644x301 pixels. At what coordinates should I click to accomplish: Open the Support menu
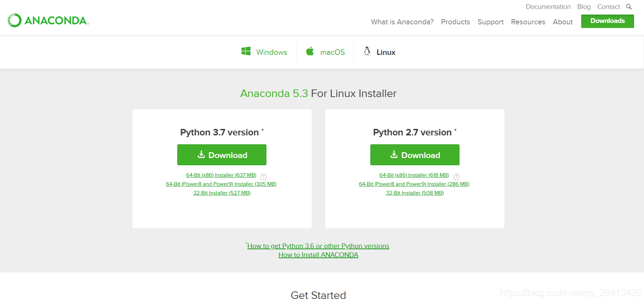pos(490,22)
